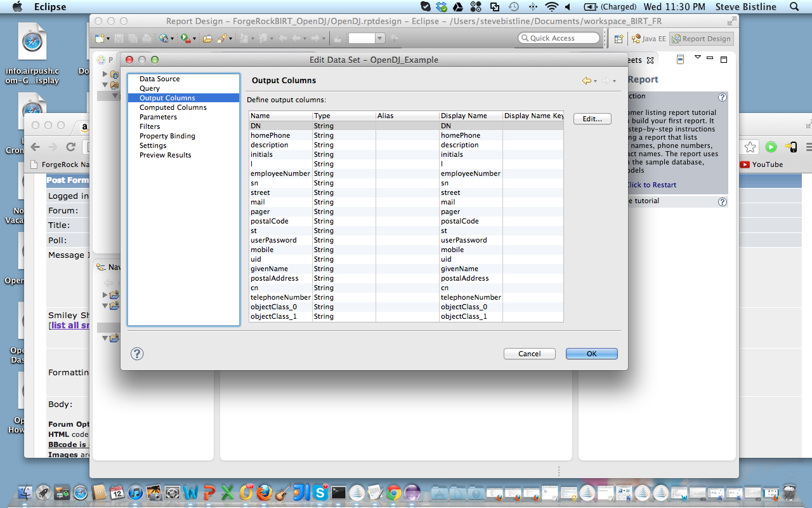This screenshot has width=812, height=508.
Task: Reload the page in Chrome window
Action: [x=71, y=147]
